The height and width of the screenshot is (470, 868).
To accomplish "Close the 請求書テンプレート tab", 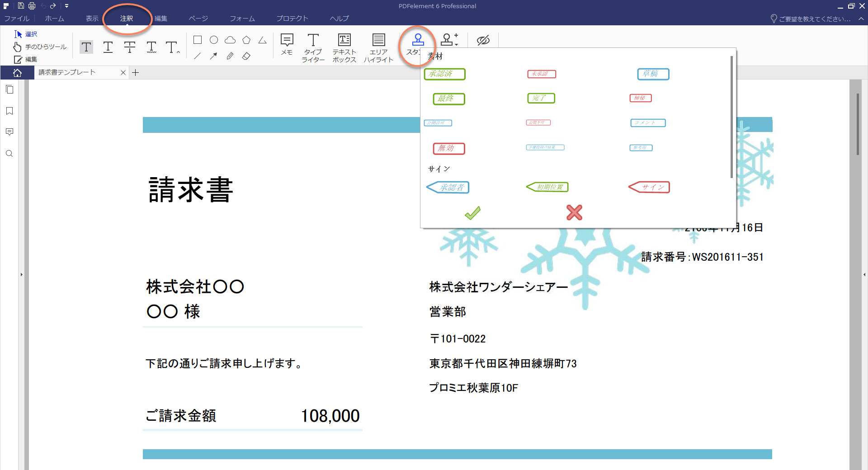I will pos(123,72).
